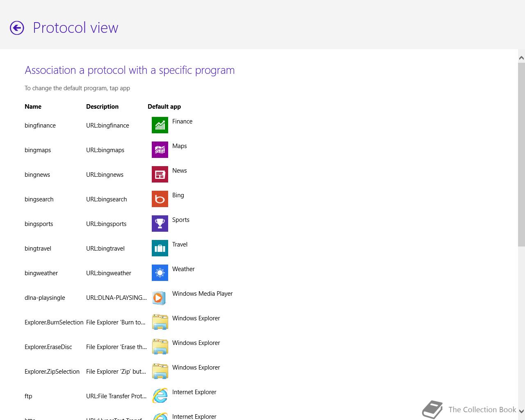This screenshot has width=525, height=420.
Task: Select the dlna-playsingle protocol name
Action: click(x=45, y=298)
